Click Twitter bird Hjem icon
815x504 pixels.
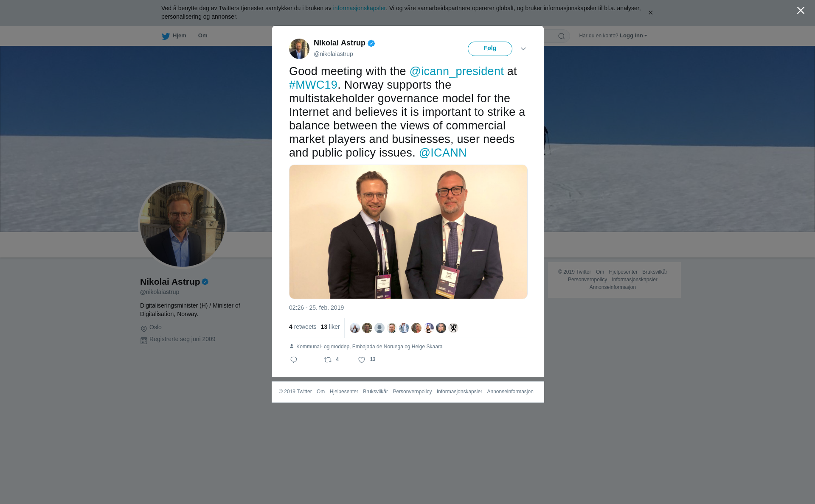coord(166,36)
